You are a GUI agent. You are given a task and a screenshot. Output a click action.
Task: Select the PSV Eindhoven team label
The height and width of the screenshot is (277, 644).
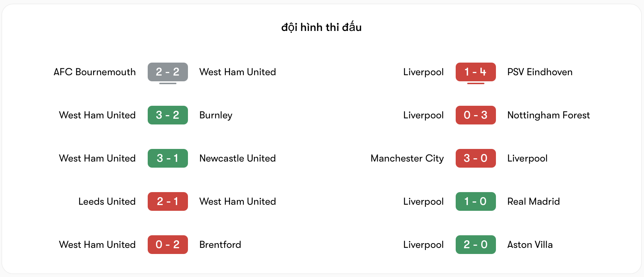click(540, 72)
